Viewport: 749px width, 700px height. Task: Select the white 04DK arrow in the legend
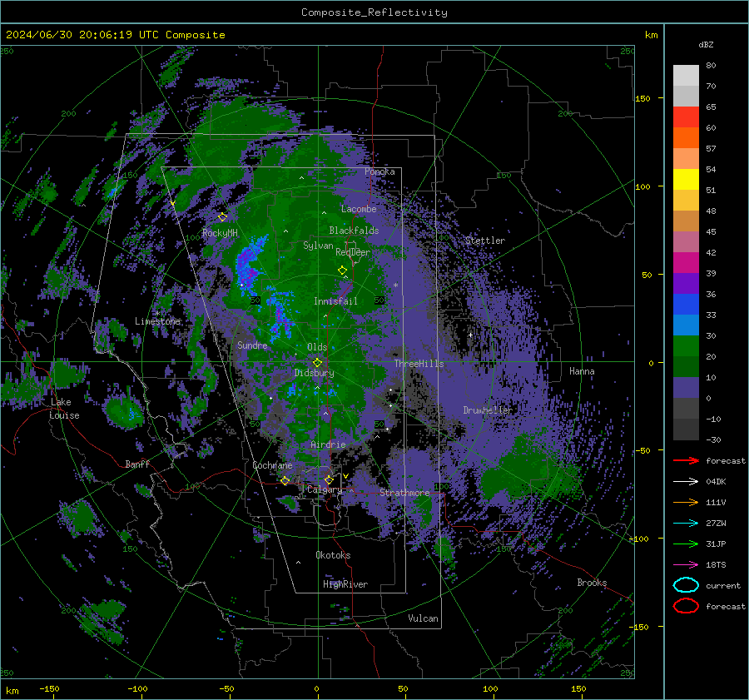686,482
